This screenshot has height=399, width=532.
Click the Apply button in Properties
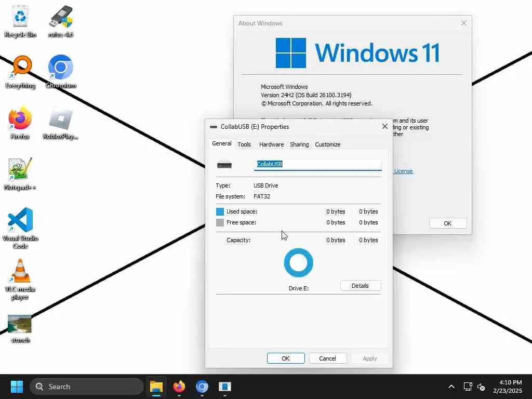(369, 358)
